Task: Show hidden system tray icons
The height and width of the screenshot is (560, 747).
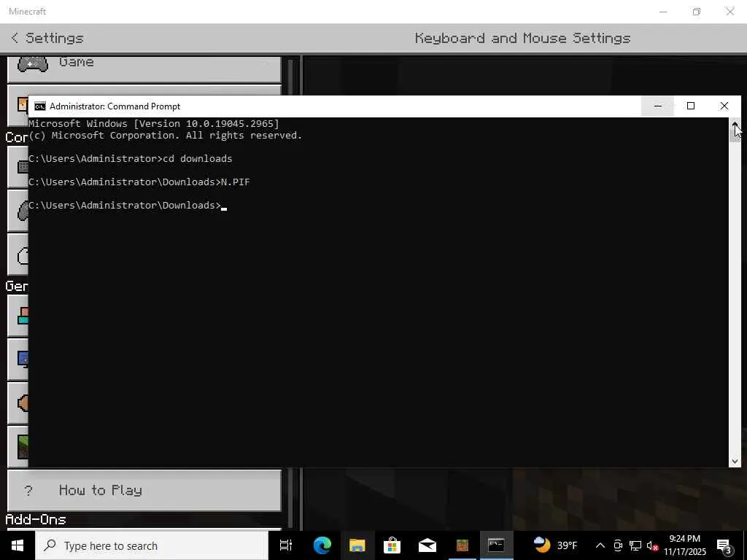Action: pyautogui.click(x=600, y=545)
